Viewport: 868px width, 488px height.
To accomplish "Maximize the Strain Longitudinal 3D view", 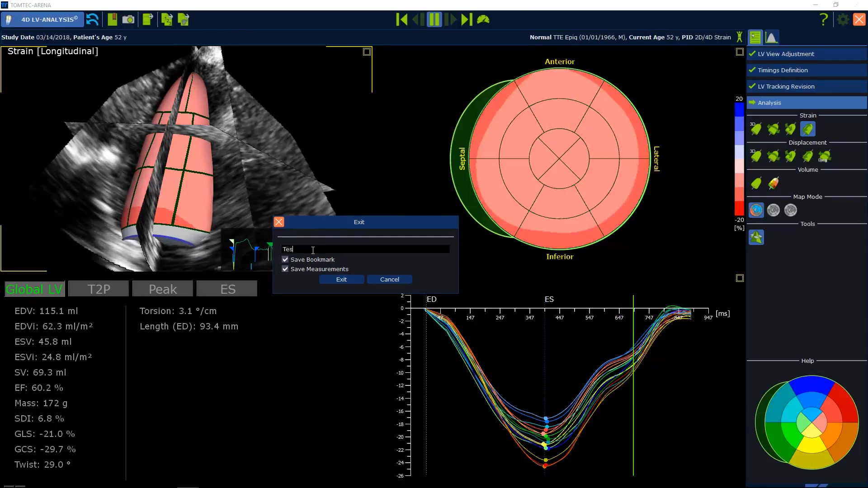I will [x=367, y=52].
